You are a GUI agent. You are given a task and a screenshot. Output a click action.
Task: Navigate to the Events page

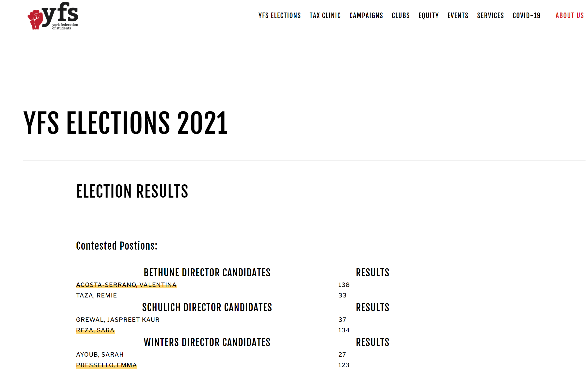click(458, 16)
